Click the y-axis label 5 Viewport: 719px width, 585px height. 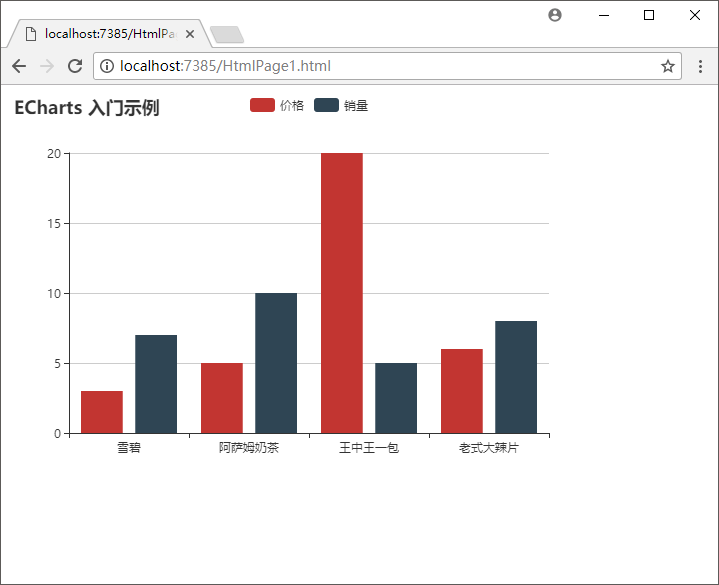[57, 364]
